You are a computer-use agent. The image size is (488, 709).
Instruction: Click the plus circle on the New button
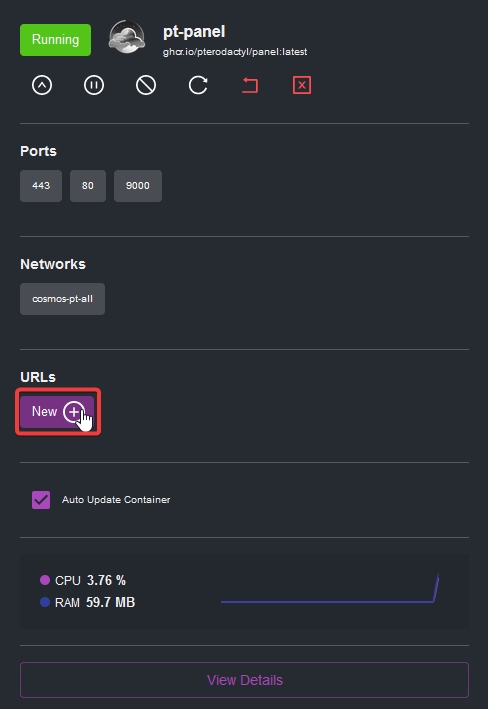(x=74, y=411)
